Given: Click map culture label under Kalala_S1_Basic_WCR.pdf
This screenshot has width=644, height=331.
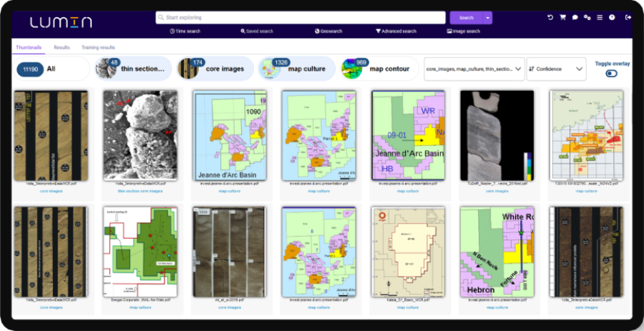Looking at the screenshot, I should [409, 307].
